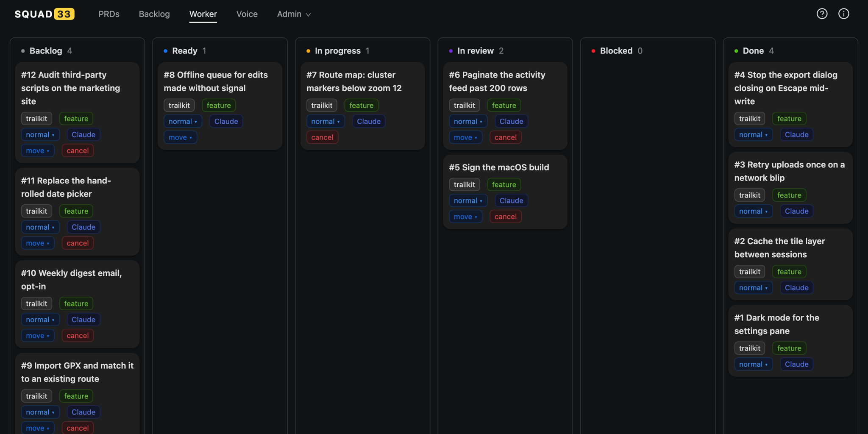
Task: Open priority dropdown on card #8 Offline queue
Action: coord(183,121)
